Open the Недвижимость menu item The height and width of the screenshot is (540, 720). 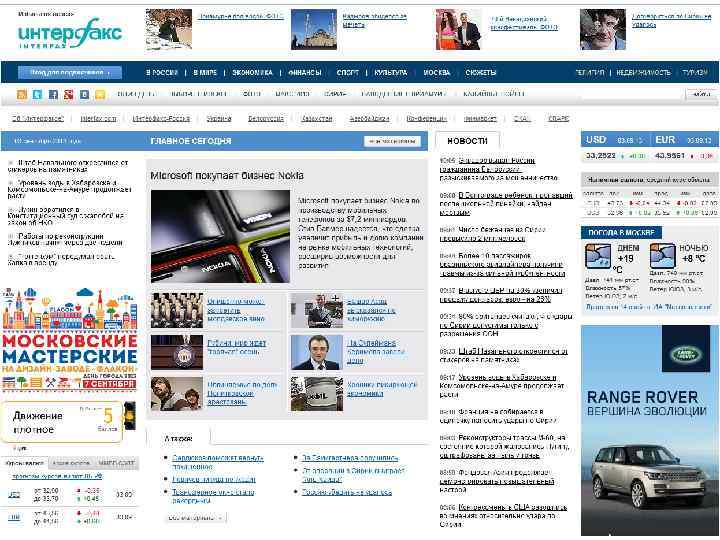pyautogui.click(x=643, y=73)
